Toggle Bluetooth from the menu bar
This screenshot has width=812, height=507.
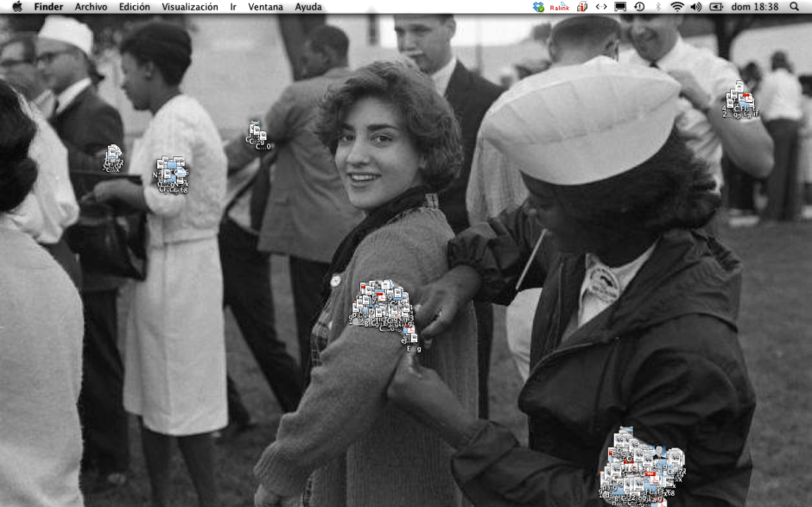[x=657, y=7]
